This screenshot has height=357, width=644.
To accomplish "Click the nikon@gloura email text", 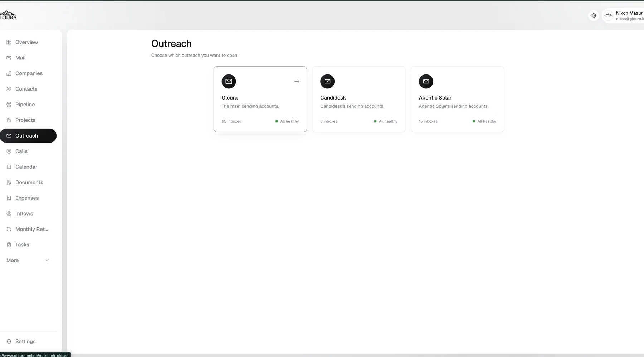I will click(x=630, y=19).
